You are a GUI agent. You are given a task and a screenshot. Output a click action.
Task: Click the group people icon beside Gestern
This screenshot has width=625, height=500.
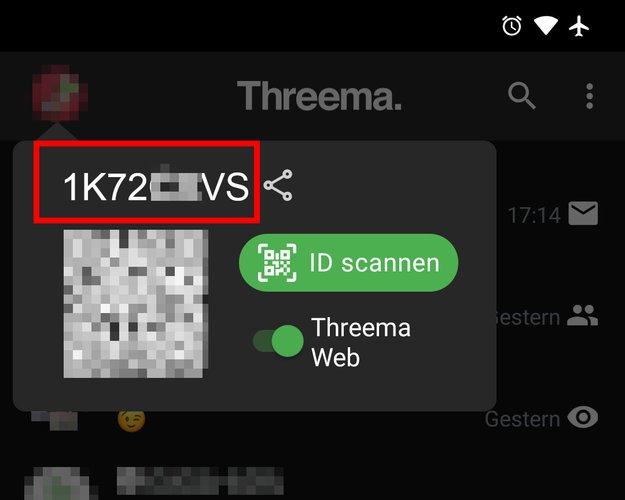click(582, 315)
